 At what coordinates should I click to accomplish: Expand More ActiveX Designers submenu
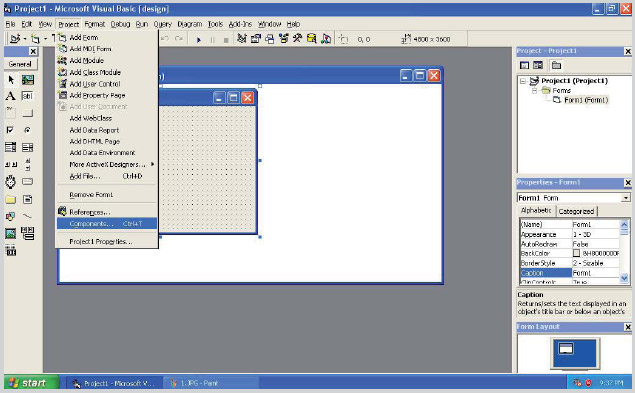pyautogui.click(x=107, y=164)
